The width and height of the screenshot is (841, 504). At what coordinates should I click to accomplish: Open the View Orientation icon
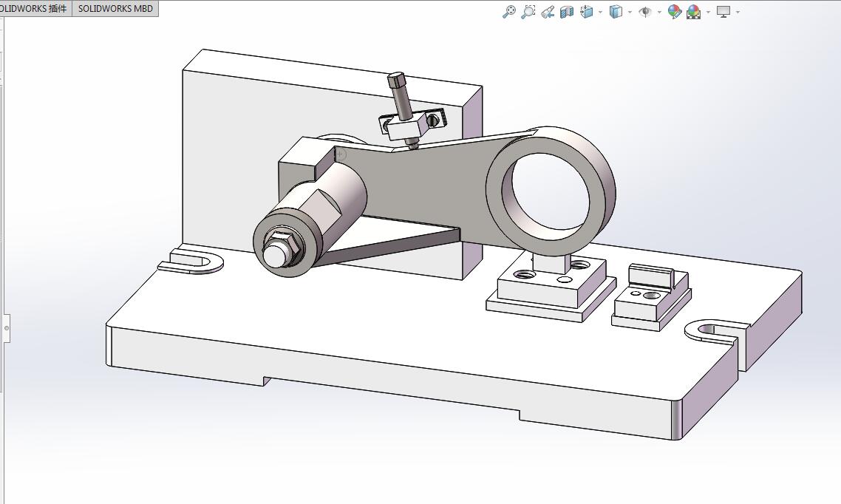click(x=586, y=11)
